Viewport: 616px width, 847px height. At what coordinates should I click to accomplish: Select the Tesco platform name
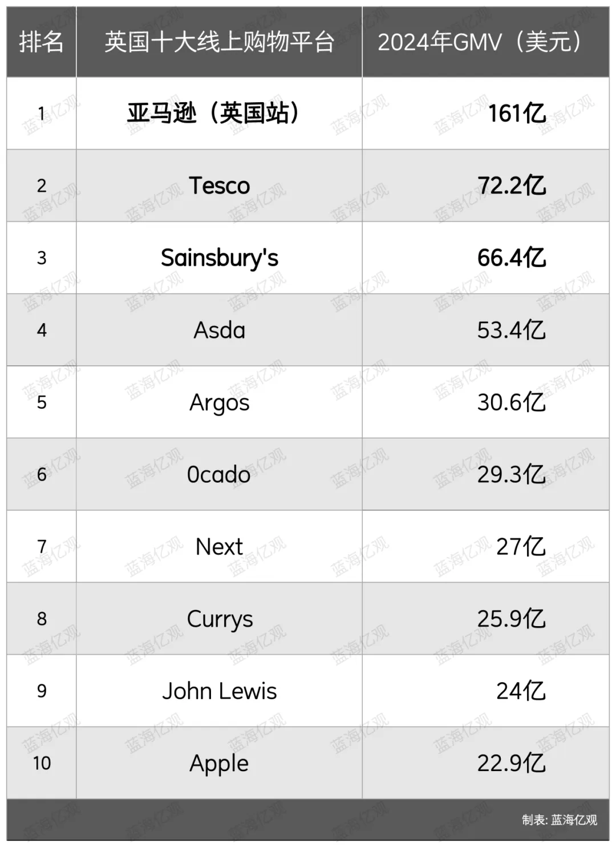point(220,185)
